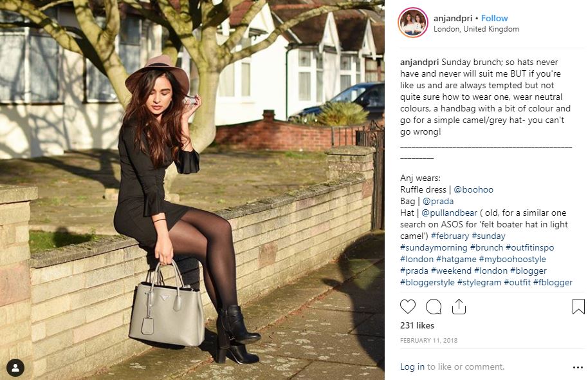Save post using bookmark icon
The height and width of the screenshot is (380, 588).
(578, 307)
